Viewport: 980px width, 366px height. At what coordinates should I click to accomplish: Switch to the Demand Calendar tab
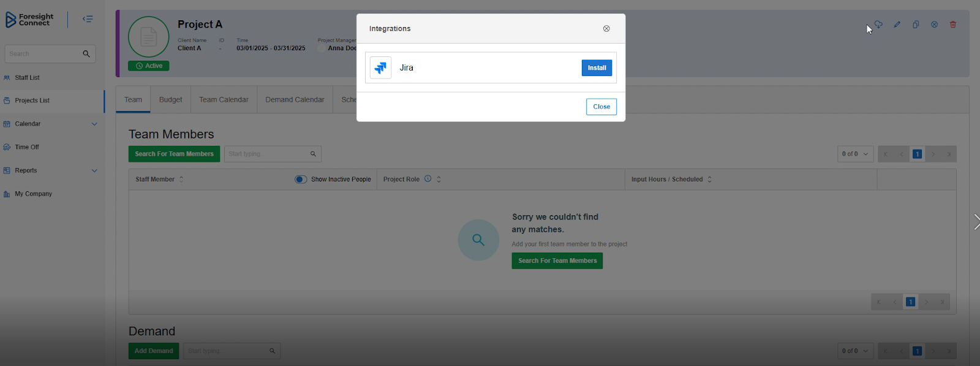[295, 100]
